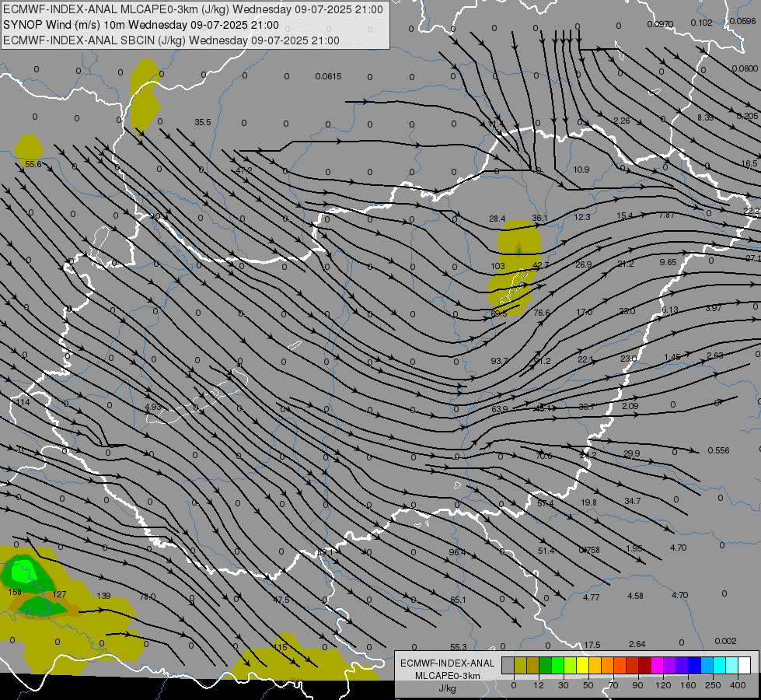Screen dimensions: 761x700
Task: Click the map value 93.7
Action: click(499, 360)
